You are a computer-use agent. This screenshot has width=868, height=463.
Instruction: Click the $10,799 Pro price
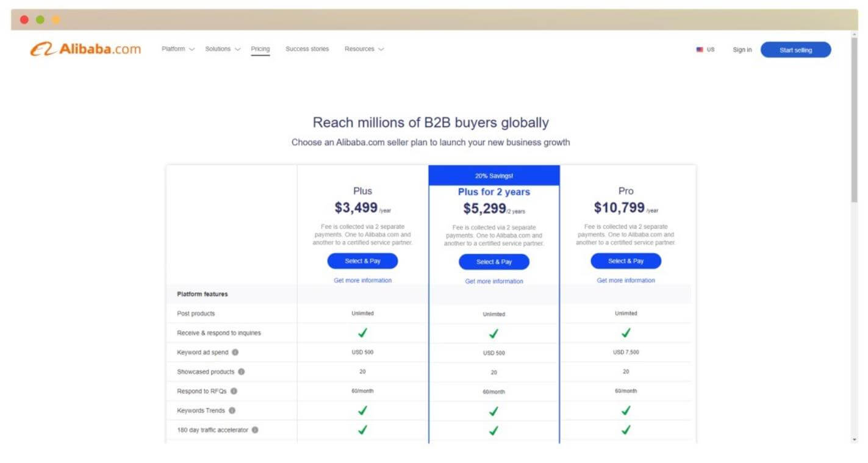coord(619,208)
